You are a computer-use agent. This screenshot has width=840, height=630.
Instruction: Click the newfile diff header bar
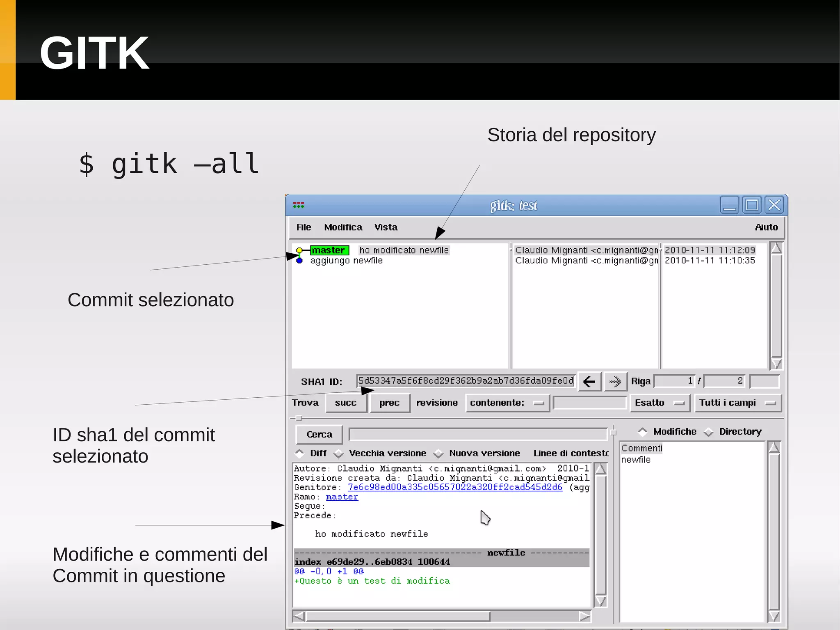(442, 553)
